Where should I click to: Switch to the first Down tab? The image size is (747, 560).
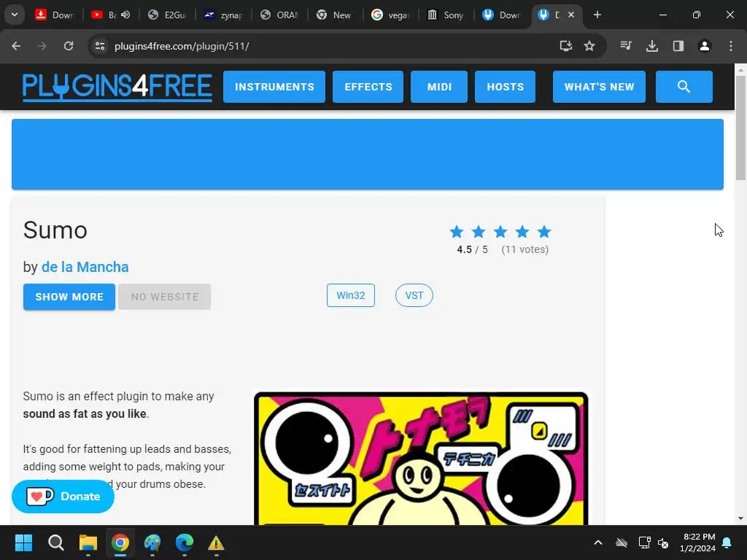[55, 15]
